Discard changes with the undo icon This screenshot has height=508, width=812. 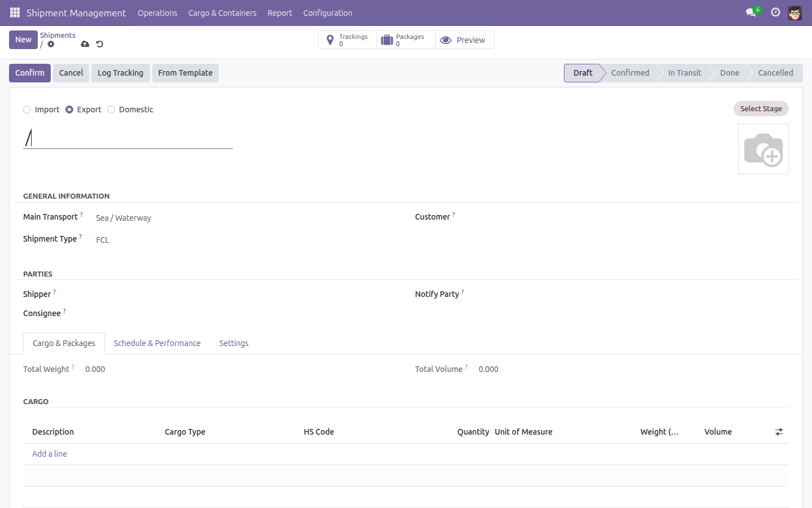(x=100, y=44)
